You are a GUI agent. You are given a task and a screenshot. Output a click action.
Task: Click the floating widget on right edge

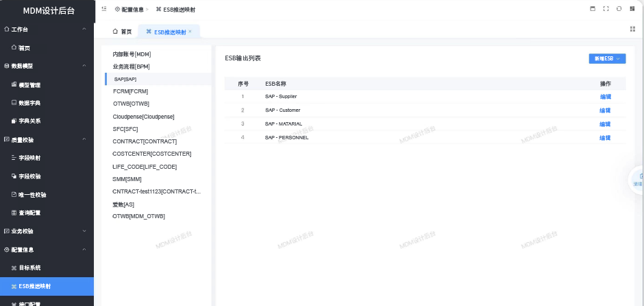point(638,179)
